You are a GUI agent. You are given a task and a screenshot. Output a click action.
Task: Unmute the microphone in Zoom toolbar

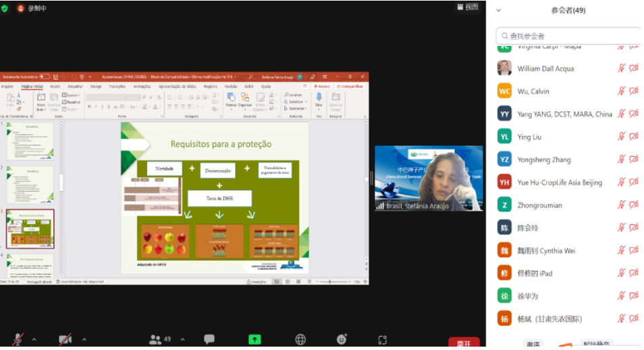pyautogui.click(x=18, y=339)
